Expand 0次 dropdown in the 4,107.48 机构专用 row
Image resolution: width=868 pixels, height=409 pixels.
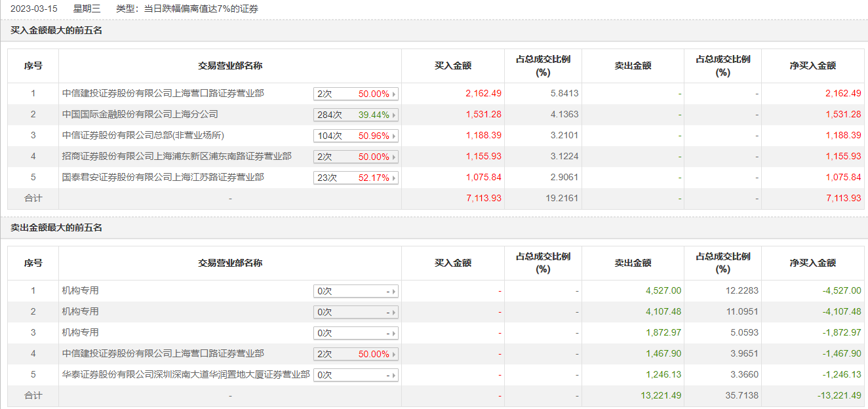(356, 313)
